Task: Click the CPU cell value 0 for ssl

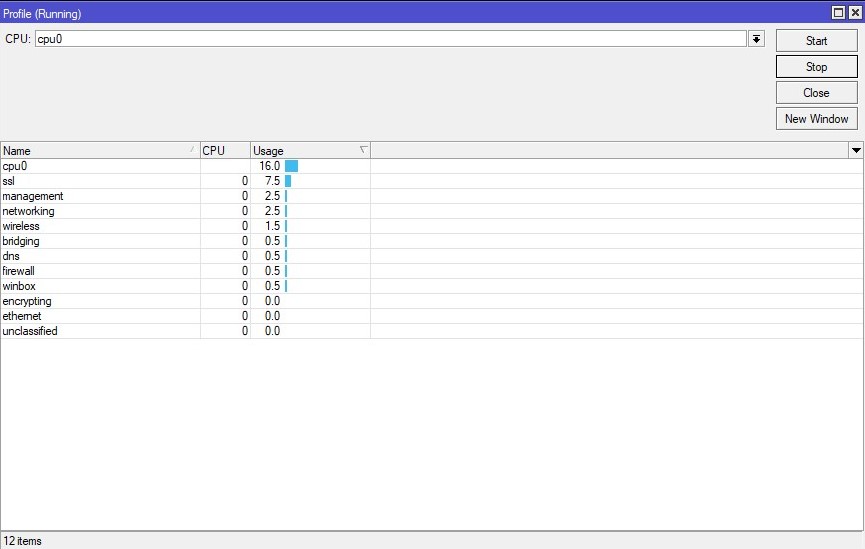Action: (x=244, y=181)
